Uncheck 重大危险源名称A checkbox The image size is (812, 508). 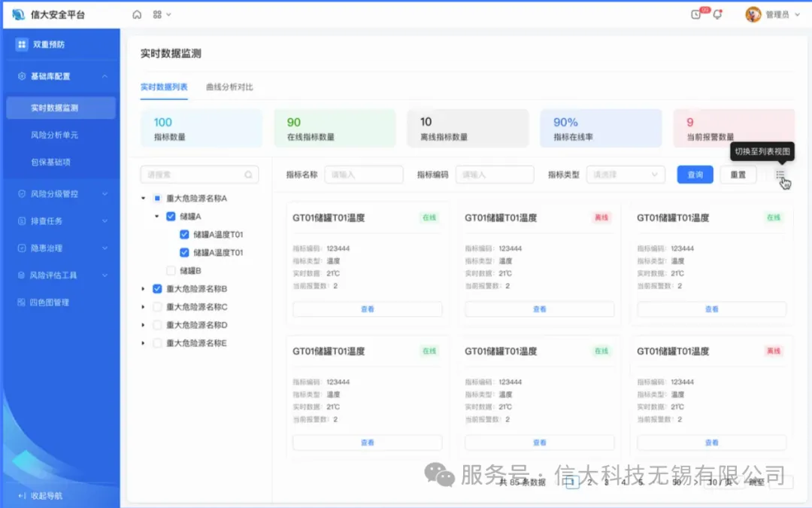[157, 197]
